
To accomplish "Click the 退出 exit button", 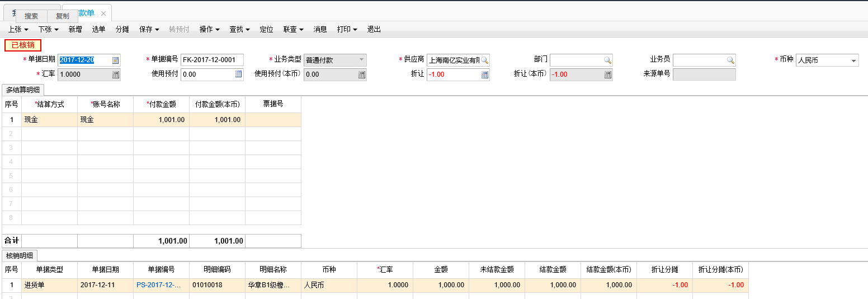I will 374,29.
